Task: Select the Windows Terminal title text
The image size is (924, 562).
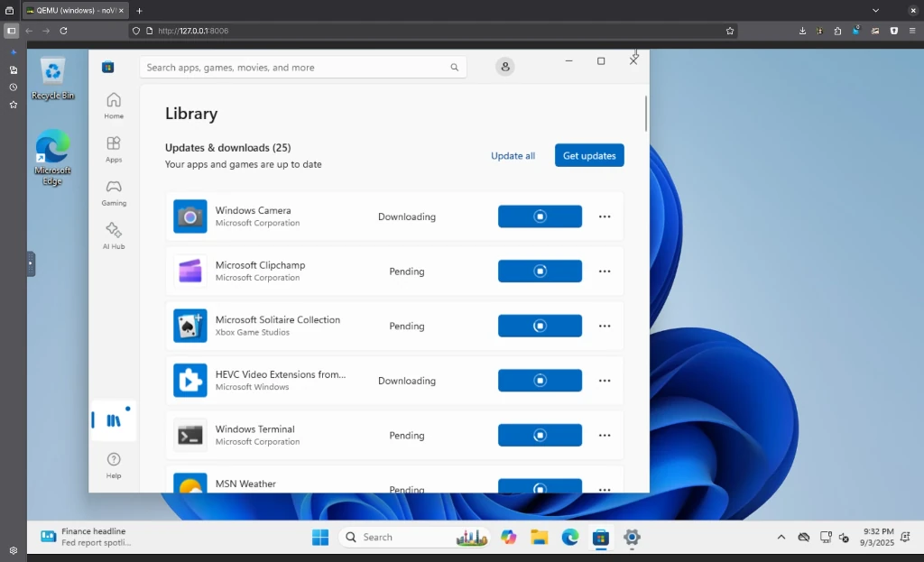Action: click(x=255, y=428)
